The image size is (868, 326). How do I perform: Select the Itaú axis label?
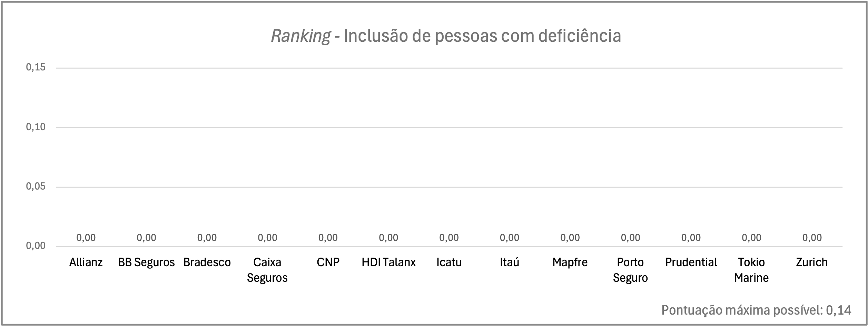click(x=510, y=262)
